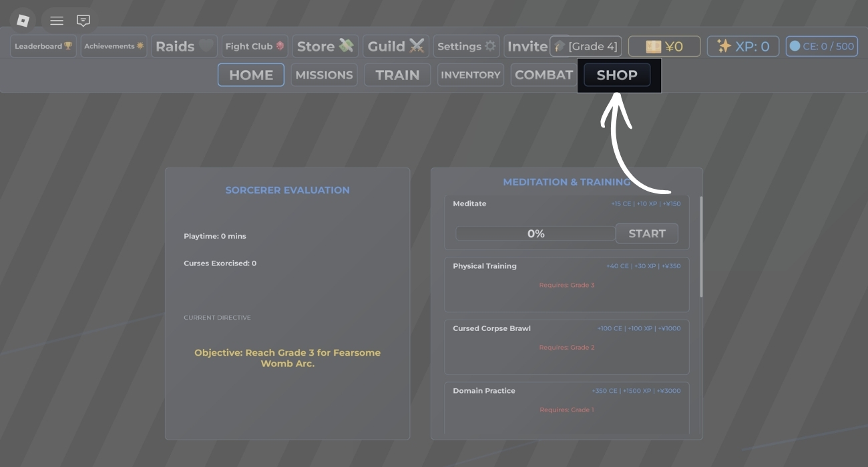Screen dimensions: 868x467
Task: Select the MISSIONS tab
Action: [324, 75]
